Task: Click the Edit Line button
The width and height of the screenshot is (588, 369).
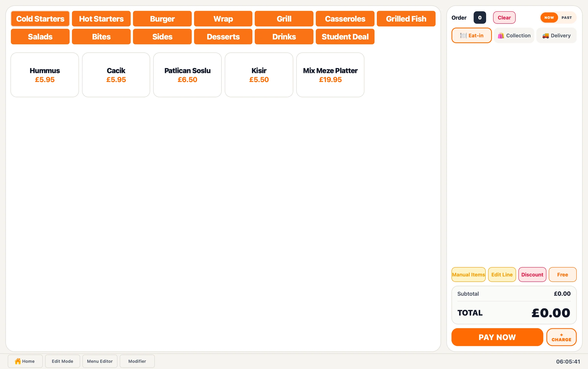Action: 502,274
